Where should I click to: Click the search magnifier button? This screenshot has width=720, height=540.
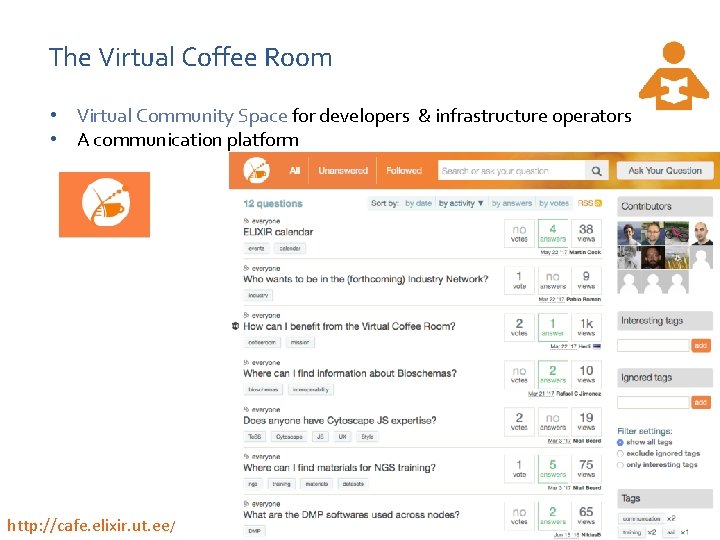click(x=596, y=171)
